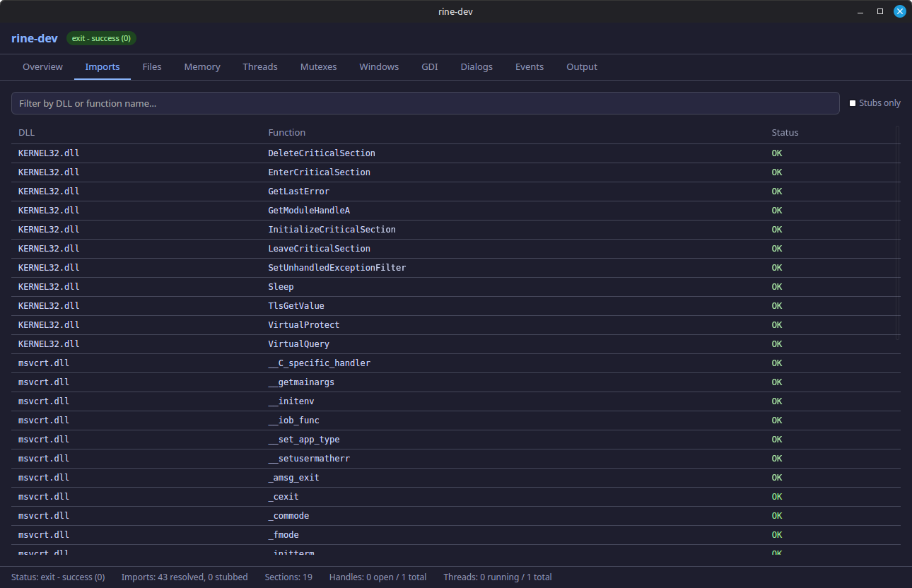View the Mutexes tab
Viewport: 912px width, 588px height.
[318, 66]
